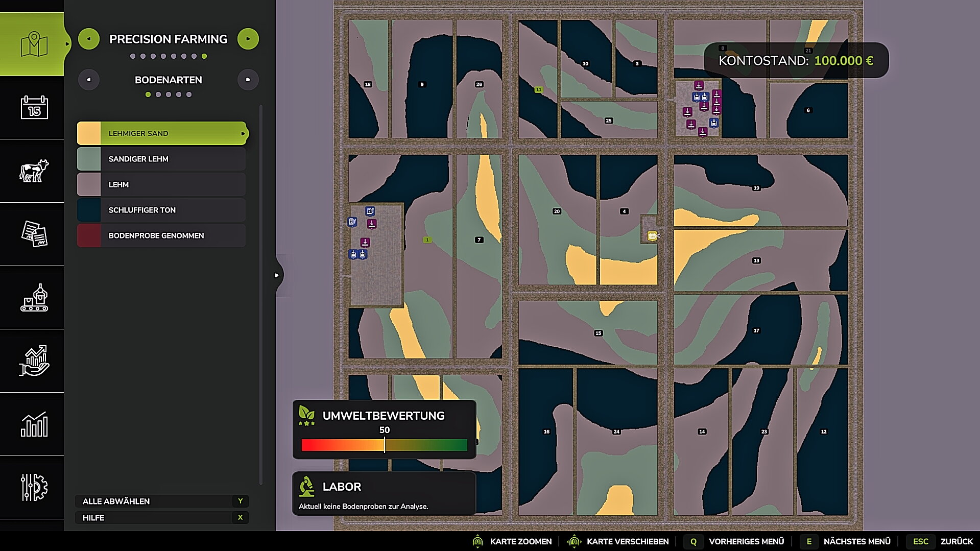This screenshot has width=980, height=551.
Task: Open the map overview sidebar icon
Action: (34, 44)
